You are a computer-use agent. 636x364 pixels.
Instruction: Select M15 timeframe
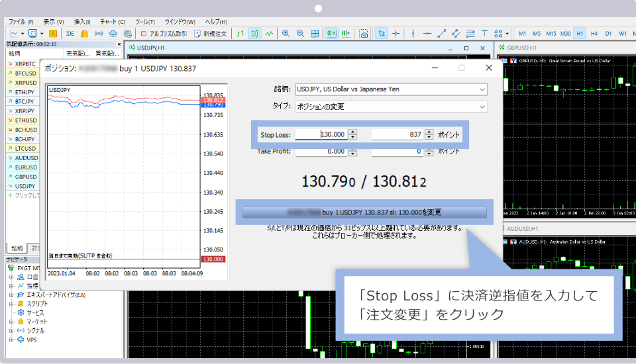[x=551, y=34]
